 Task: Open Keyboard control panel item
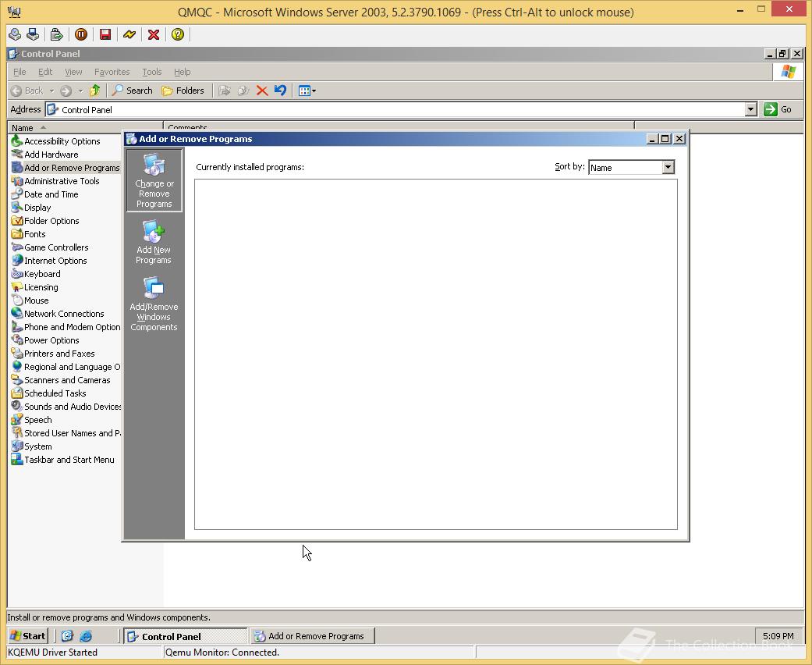[36, 274]
